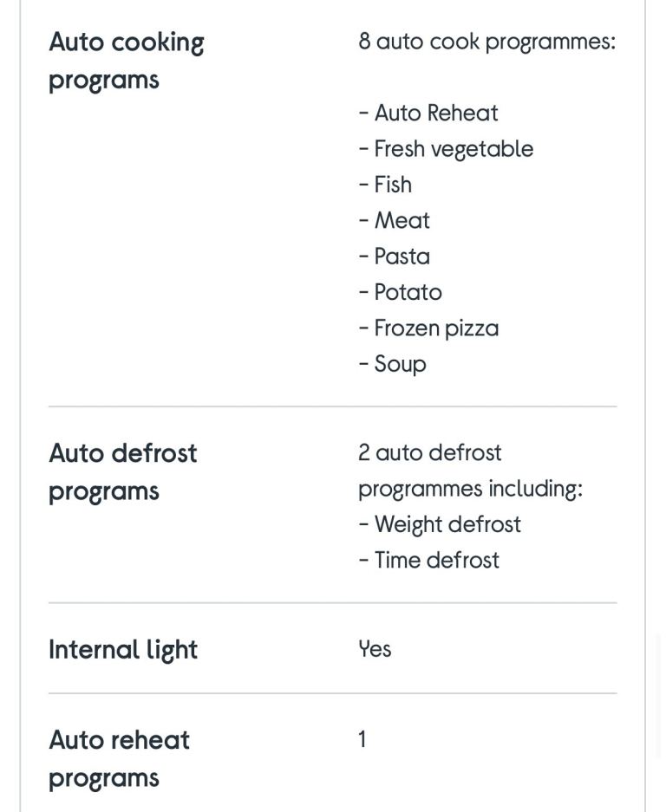Click the 'Fish' programme entry
Image resolution: width=666 pixels, height=812 pixels.
pyautogui.click(x=385, y=185)
